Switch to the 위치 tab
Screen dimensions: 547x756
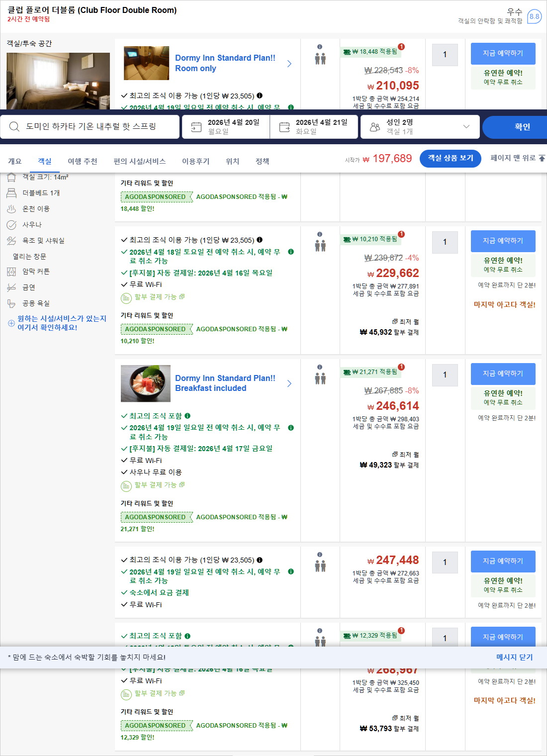[232, 161]
